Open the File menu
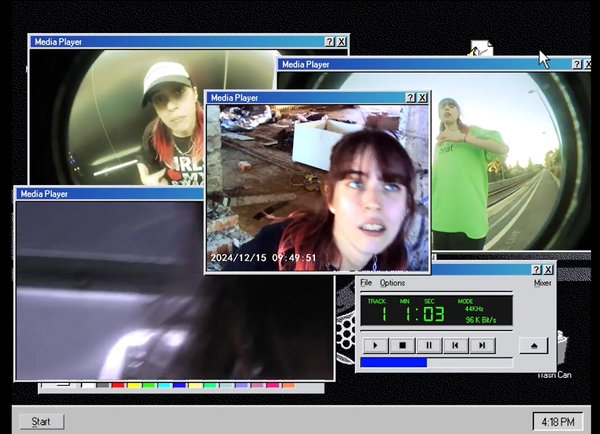Viewport: 600px width, 434px height. (x=366, y=283)
